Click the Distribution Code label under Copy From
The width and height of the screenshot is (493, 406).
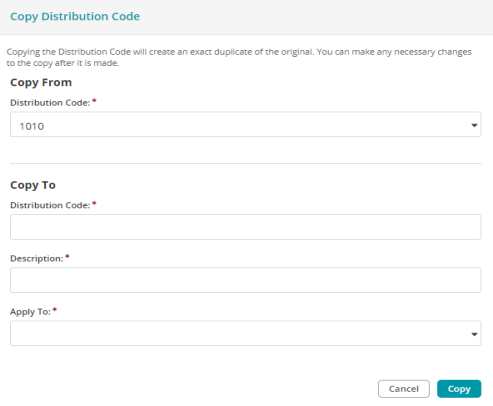pos(50,103)
